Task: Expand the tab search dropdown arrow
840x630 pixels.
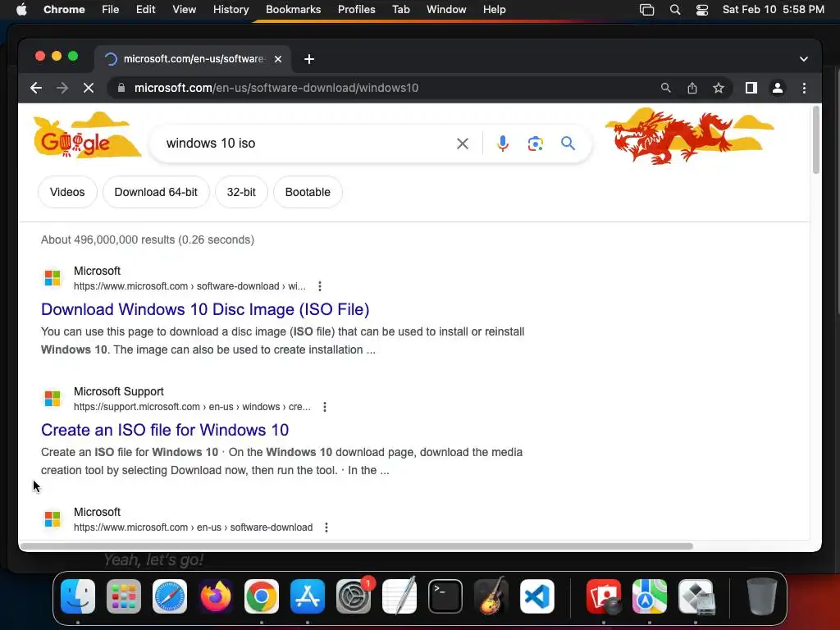Action: (x=804, y=59)
